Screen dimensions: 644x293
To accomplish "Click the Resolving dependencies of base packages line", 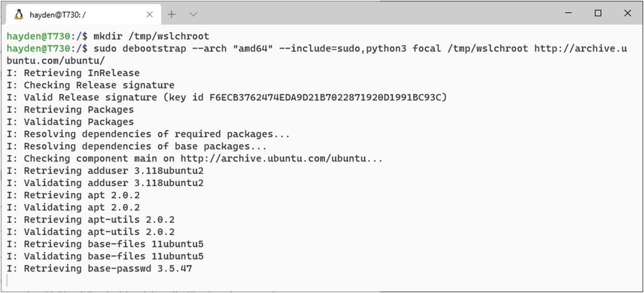I will click(137, 146).
